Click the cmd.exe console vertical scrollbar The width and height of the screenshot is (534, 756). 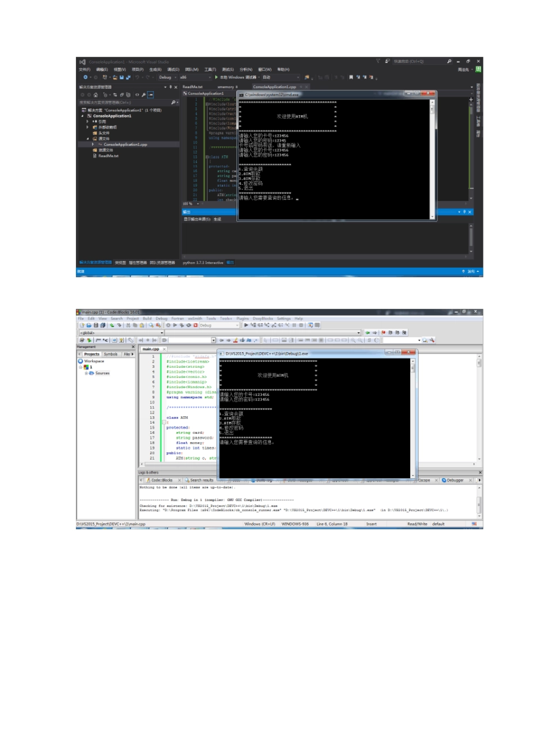click(433, 159)
